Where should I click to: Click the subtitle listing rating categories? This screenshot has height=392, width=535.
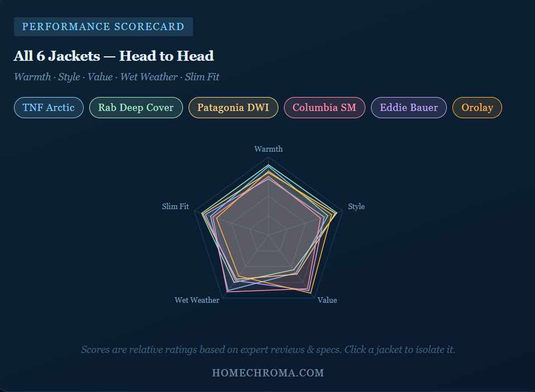pos(117,77)
